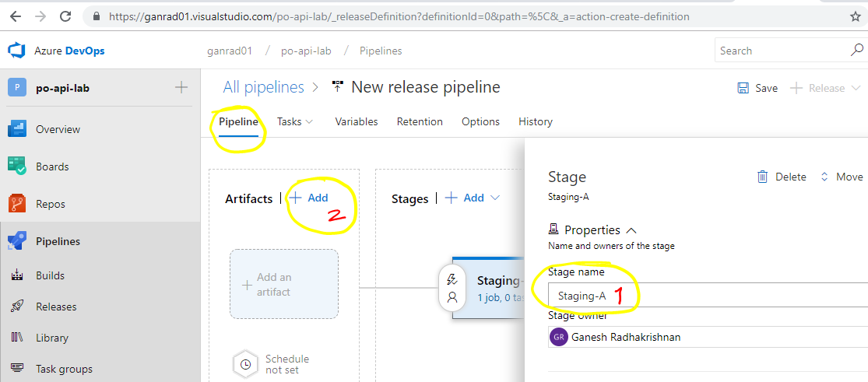
Task: Bookmark this page with the star icon
Action: tap(856, 16)
